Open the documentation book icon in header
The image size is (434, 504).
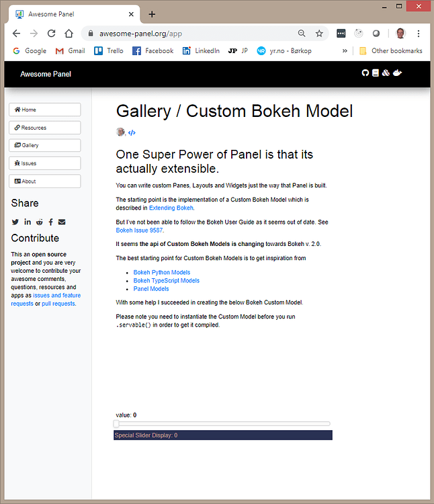(x=375, y=73)
